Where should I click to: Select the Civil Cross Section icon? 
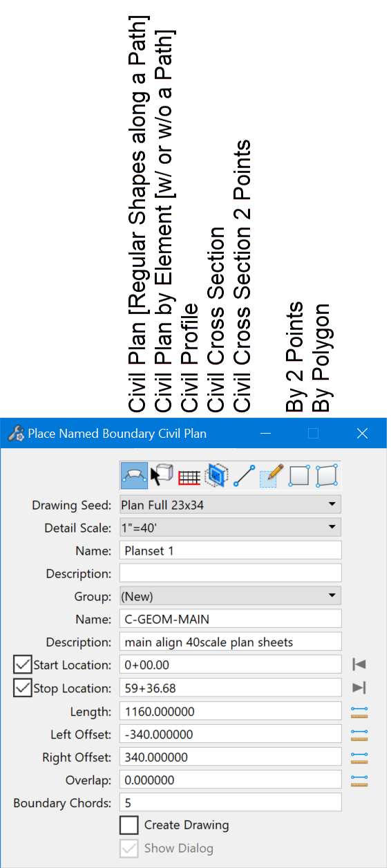point(217,476)
